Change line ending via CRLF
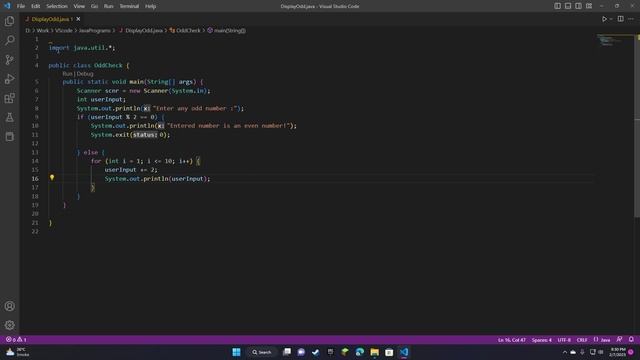This screenshot has height=360, width=640. (582, 340)
